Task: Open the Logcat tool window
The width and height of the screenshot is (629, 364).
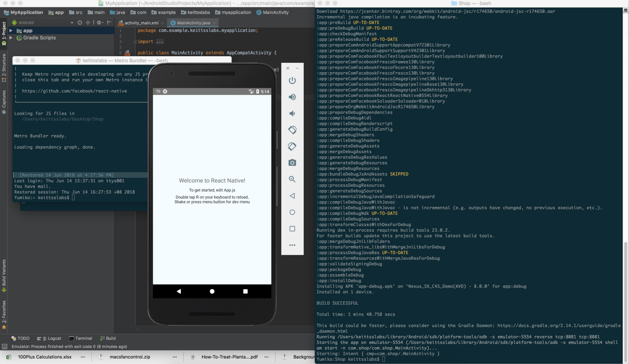Action: click(x=49, y=338)
